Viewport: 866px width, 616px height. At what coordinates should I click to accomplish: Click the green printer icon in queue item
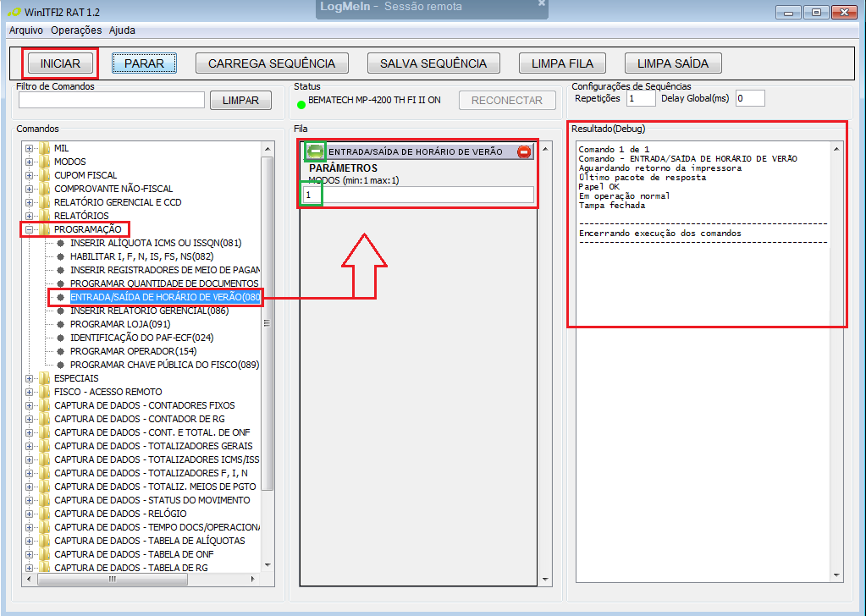316,151
